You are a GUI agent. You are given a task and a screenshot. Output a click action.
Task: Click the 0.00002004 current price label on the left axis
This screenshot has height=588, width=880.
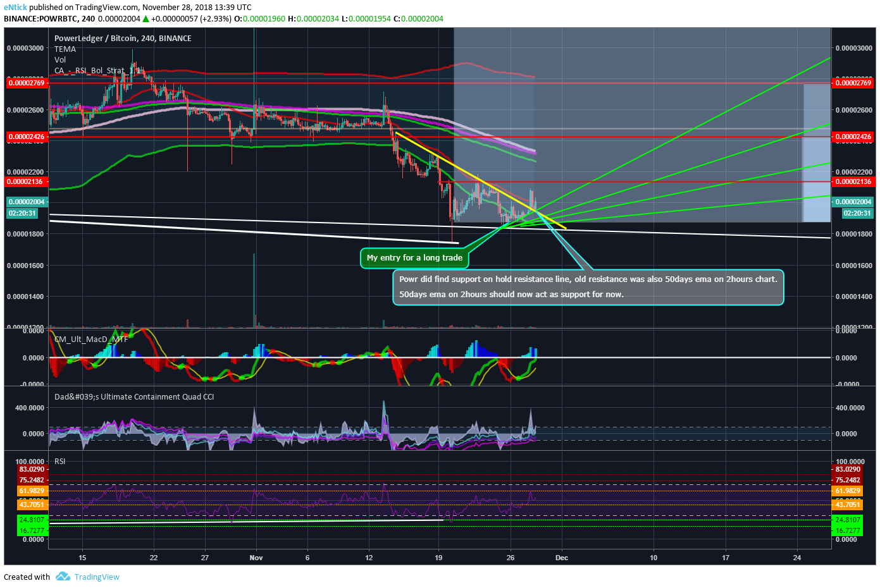click(27, 202)
